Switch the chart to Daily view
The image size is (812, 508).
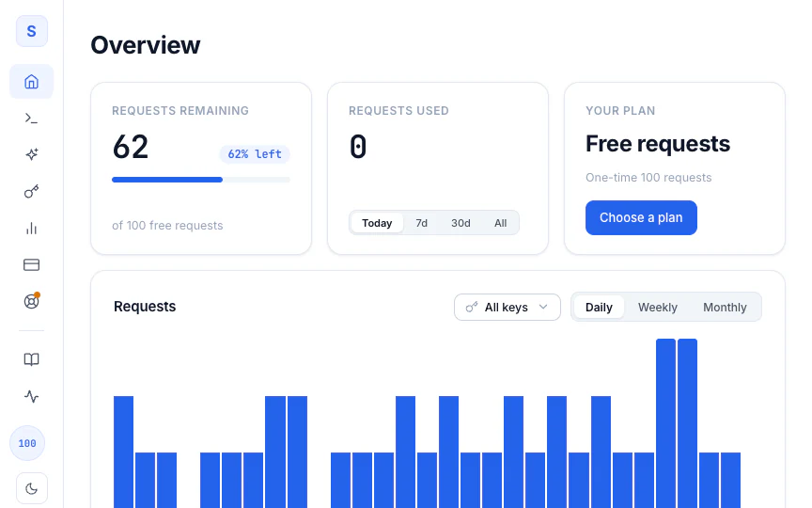599,308
